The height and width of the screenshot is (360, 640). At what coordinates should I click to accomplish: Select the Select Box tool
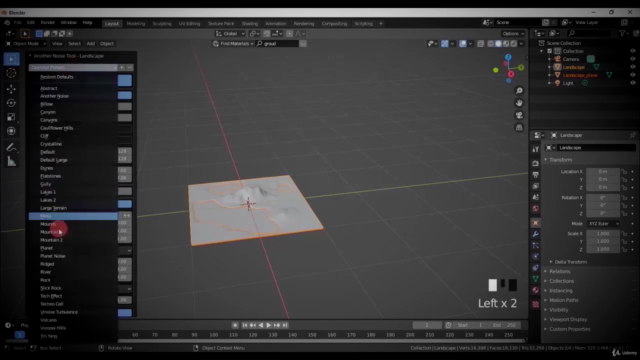pos(11,59)
